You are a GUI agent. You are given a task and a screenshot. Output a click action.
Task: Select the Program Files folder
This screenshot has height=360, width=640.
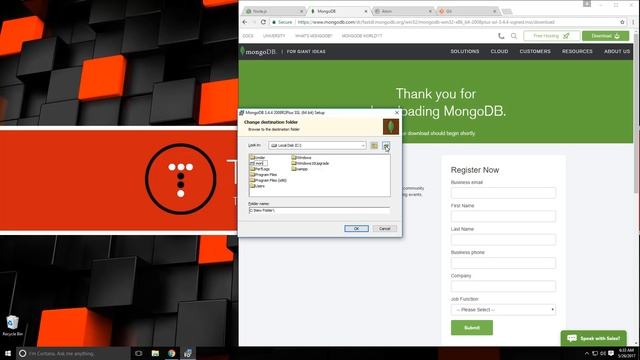pos(263,174)
